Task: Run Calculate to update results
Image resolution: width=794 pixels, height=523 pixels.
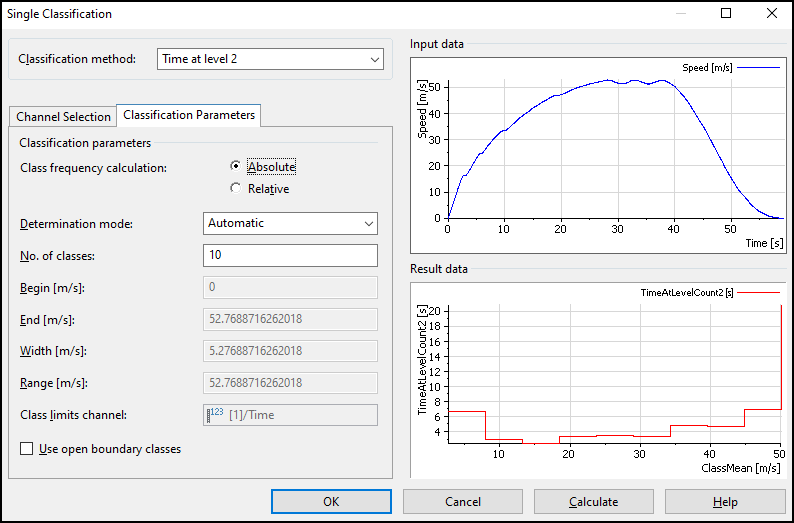Action: [593, 501]
